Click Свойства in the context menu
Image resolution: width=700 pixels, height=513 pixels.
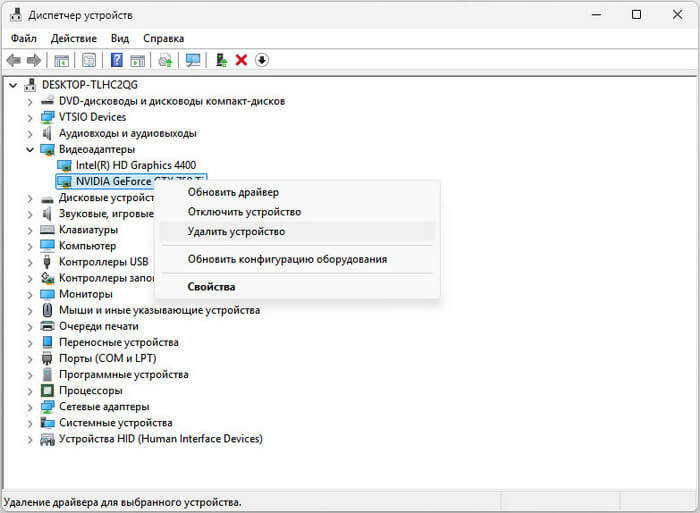[x=211, y=287]
